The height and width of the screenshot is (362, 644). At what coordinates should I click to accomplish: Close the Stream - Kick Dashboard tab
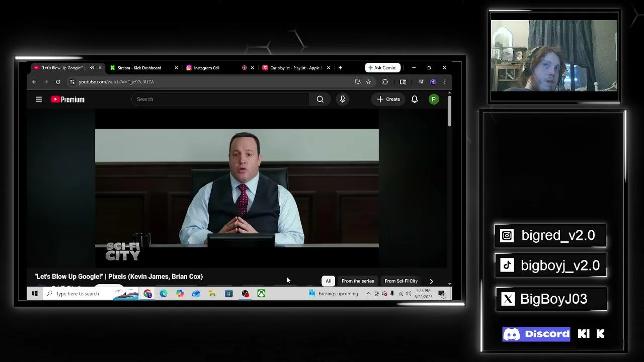pos(176,68)
